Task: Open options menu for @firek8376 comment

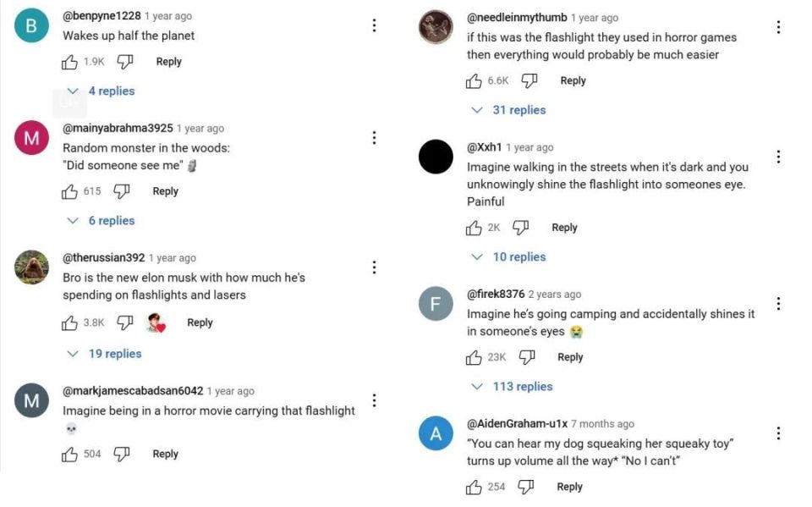Action: coord(778,304)
